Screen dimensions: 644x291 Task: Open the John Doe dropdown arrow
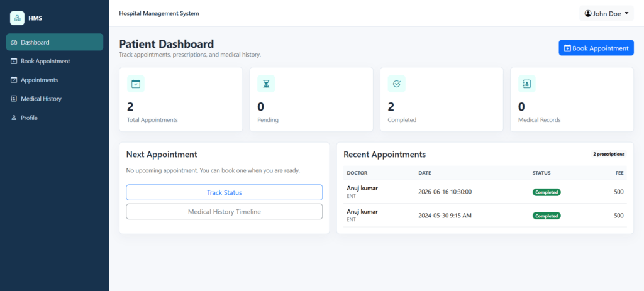[626, 14]
